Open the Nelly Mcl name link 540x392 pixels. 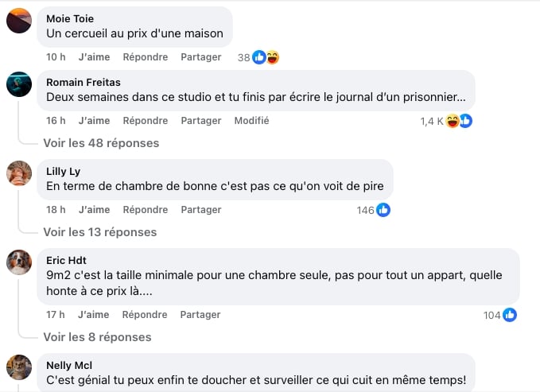pos(70,365)
